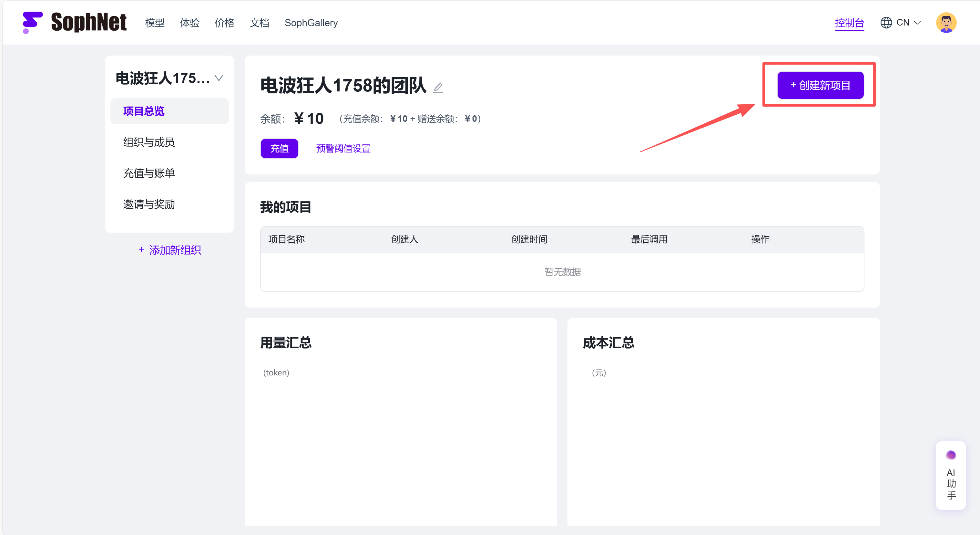
Task: Go to 价格 page in navigation
Action: click(224, 23)
